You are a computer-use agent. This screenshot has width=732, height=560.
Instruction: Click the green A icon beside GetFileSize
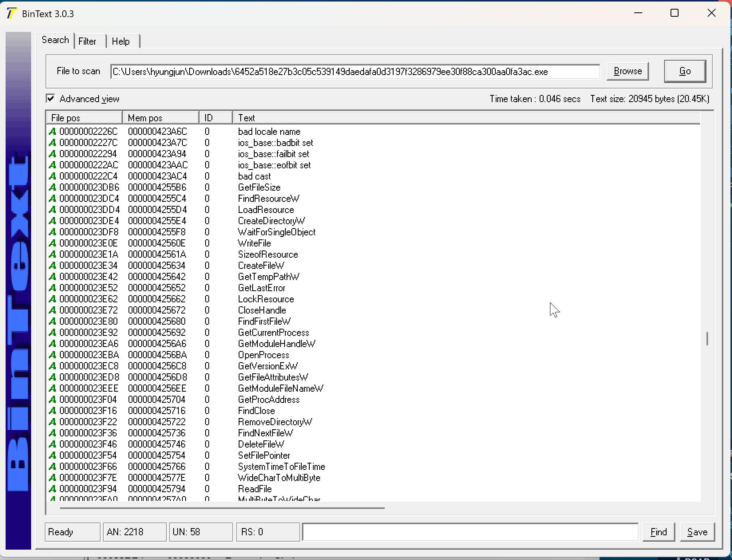pos(52,187)
